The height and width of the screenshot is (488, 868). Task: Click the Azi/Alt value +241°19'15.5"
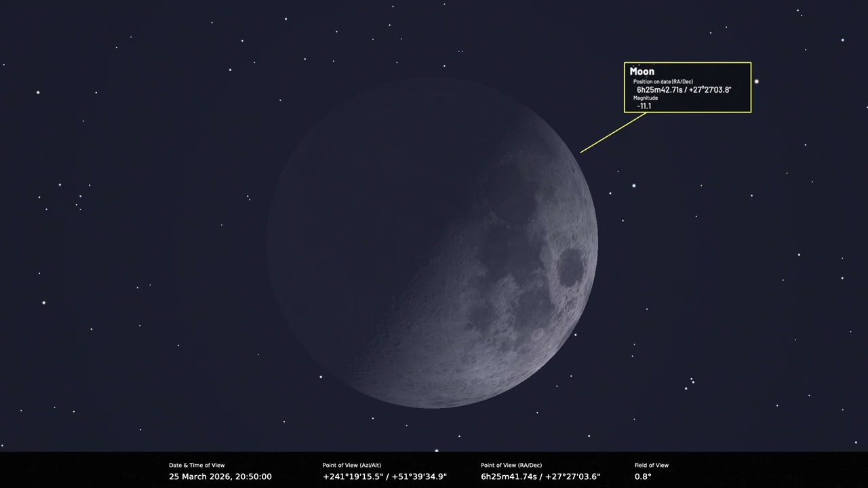[384, 476]
